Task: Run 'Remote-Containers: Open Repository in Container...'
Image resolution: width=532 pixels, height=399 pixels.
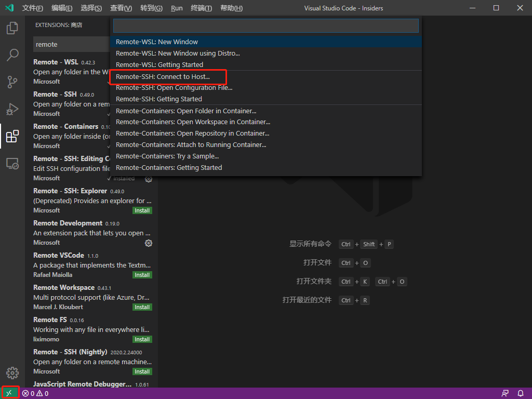Action: pyautogui.click(x=265, y=134)
